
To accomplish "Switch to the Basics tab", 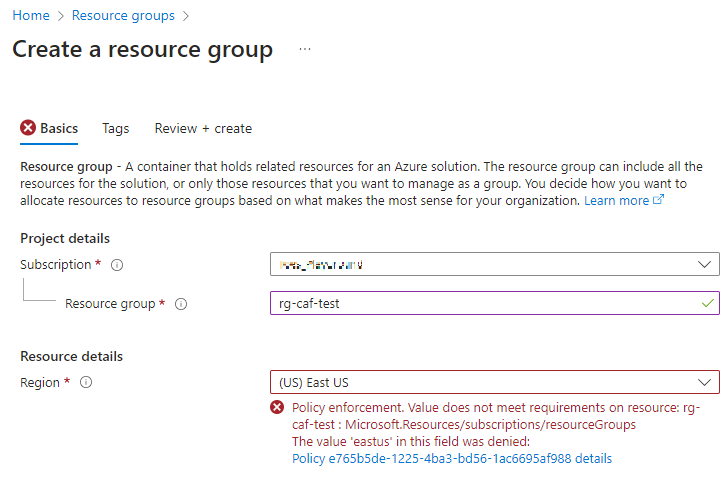I will [58, 128].
